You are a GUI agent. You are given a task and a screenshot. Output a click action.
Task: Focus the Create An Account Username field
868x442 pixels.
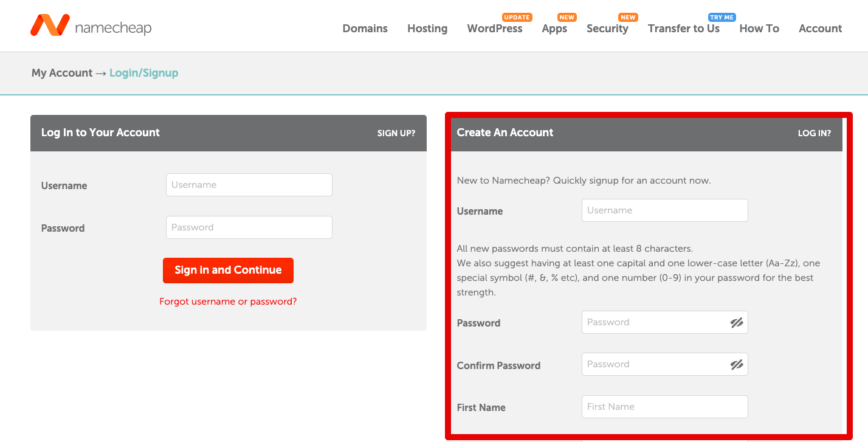point(664,210)
